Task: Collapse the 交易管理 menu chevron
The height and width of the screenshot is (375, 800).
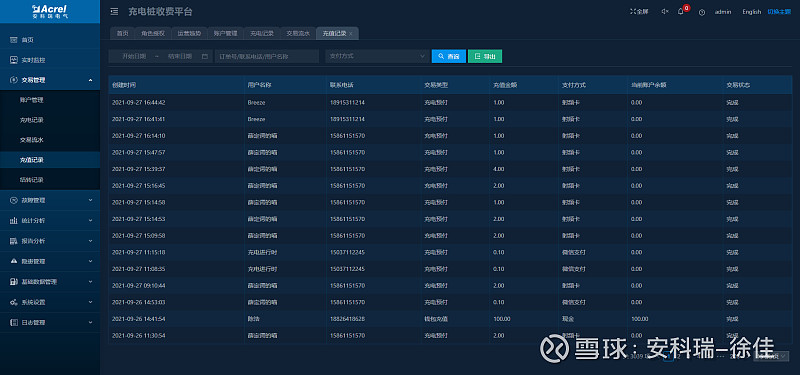Action: [x=90, y=80]
